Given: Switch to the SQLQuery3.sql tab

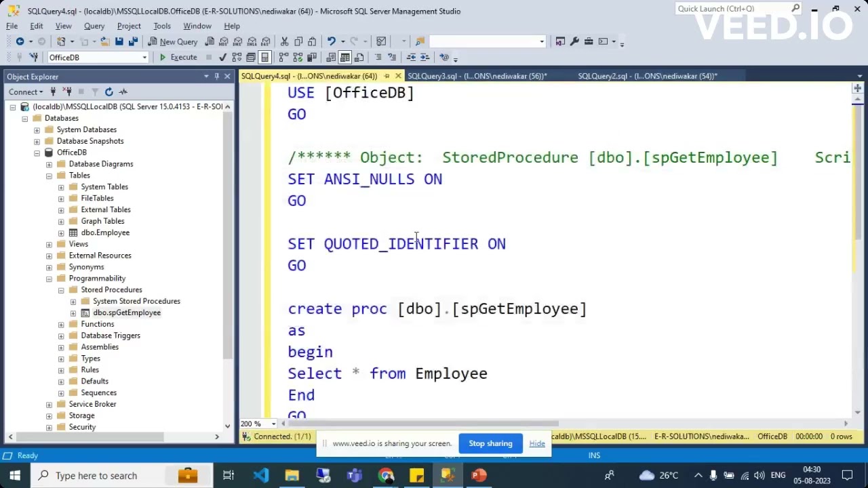Looking at the screenshot, I should tap(477, 76).
